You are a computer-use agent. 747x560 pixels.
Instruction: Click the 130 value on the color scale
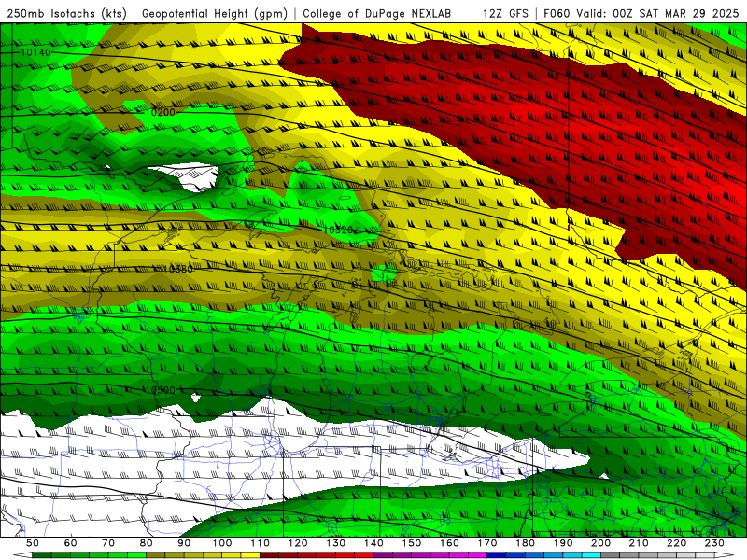[x=336, y=543]
